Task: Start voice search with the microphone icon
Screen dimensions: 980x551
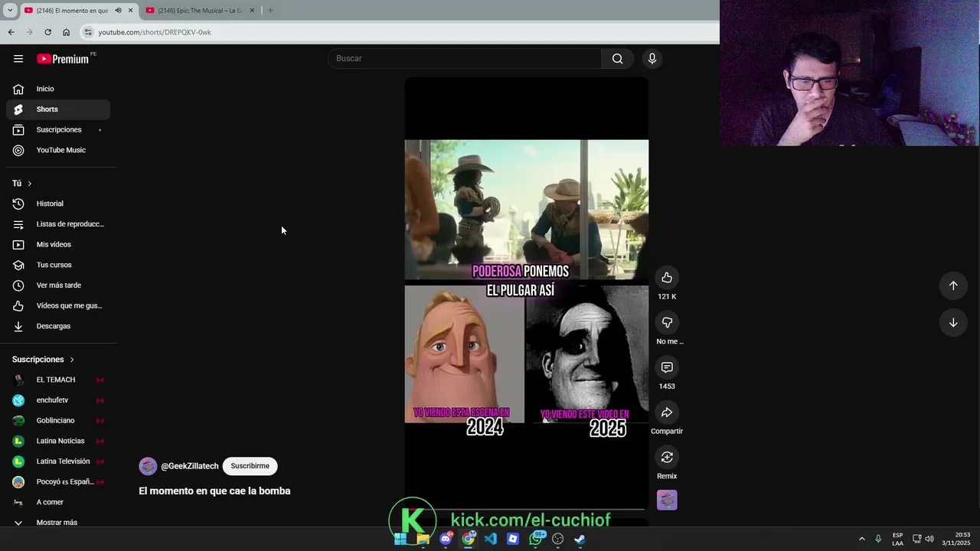Action: pyautogui.click(x=652, y=59)
